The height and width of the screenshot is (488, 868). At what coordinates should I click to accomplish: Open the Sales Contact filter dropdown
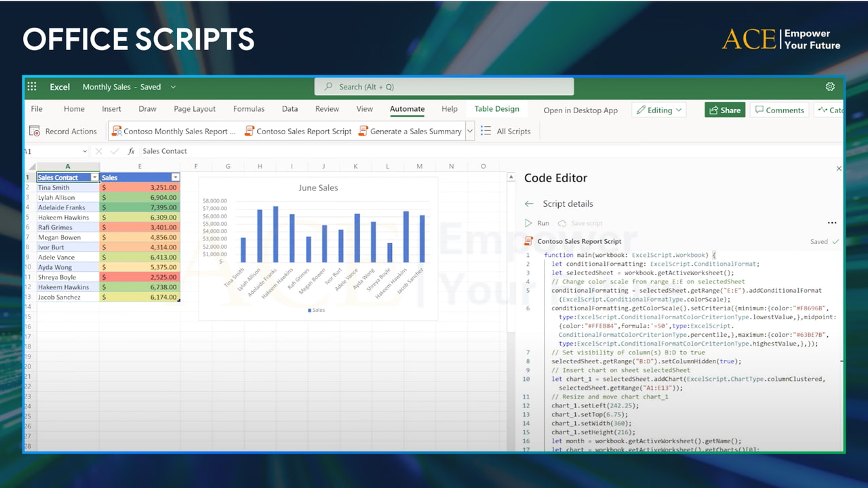coord(94,178)
